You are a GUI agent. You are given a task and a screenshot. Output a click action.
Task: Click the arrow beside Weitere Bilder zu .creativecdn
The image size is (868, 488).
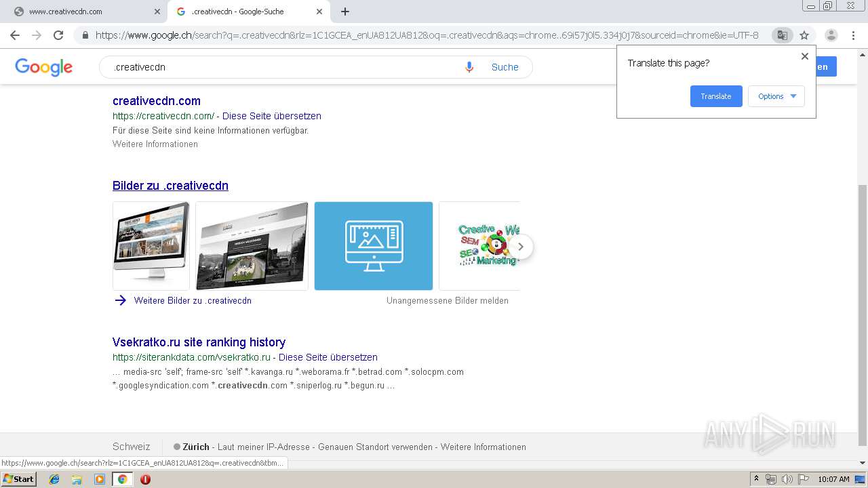point(121,300)
